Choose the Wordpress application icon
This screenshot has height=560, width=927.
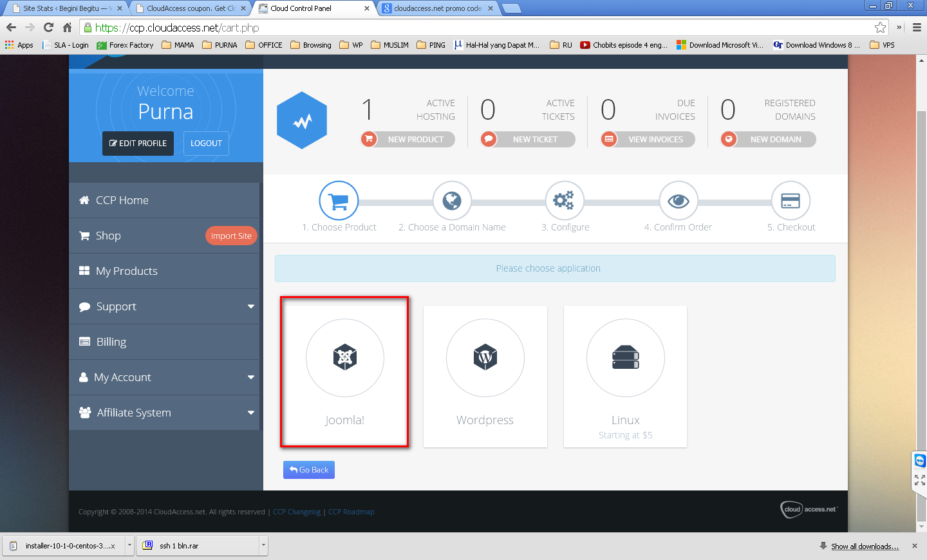[x=485, y=357]
